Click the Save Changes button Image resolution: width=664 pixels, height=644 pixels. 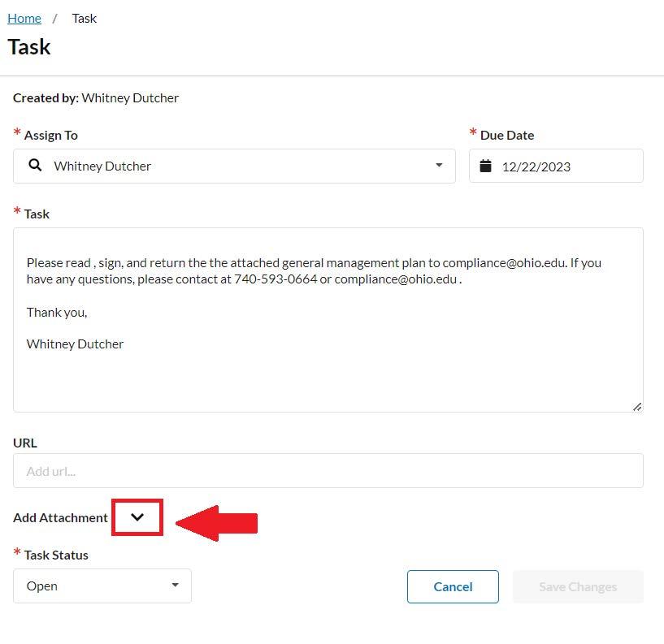(578, 586)
